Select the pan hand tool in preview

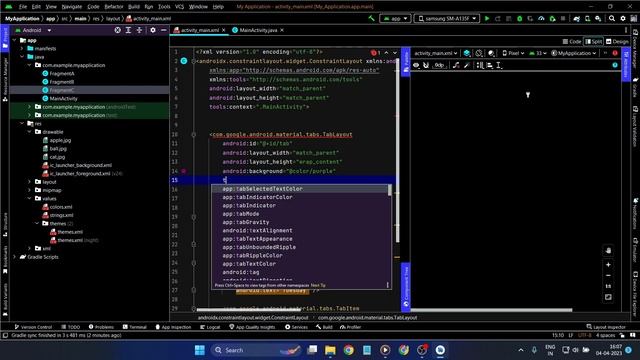tap(608, 251)
